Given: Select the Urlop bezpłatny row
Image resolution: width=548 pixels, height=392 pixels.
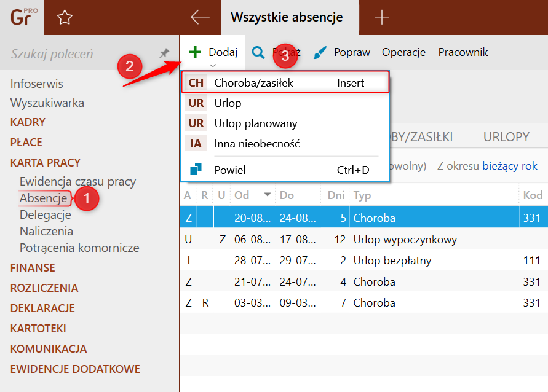Looking at the screenshot, I should click(364, 261).
